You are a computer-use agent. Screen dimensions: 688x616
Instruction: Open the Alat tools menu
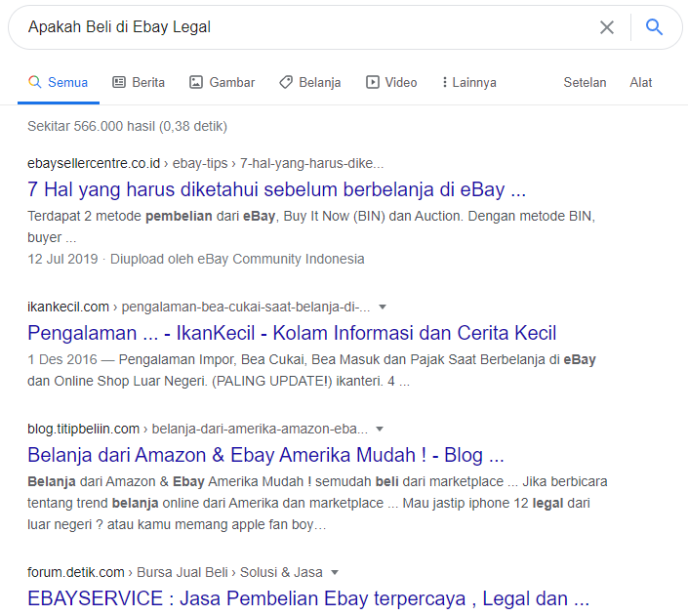click(x=641, y=83)
